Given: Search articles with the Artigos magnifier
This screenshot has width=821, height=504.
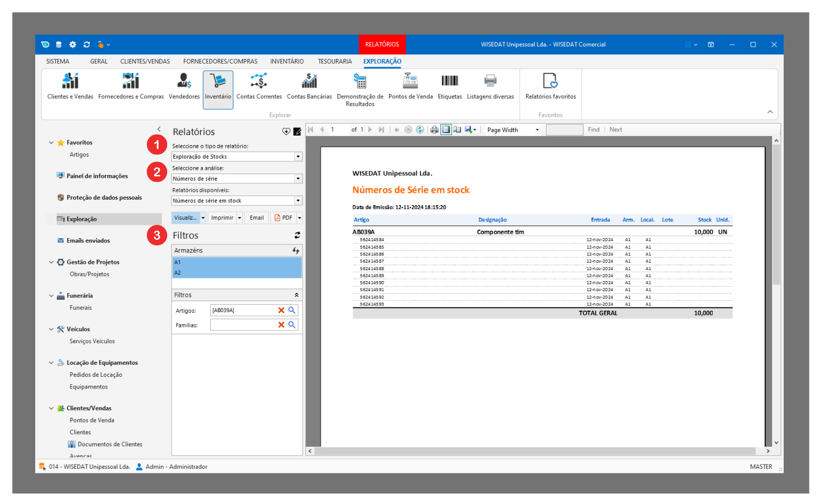Looking at the screenshot, I should click(x=292, y=311).
